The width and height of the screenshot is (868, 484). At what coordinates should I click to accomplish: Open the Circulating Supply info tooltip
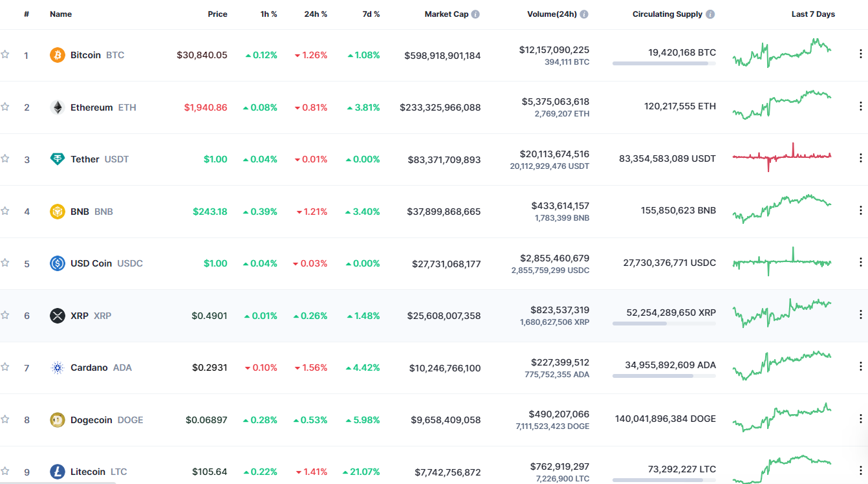coord(710,14)
